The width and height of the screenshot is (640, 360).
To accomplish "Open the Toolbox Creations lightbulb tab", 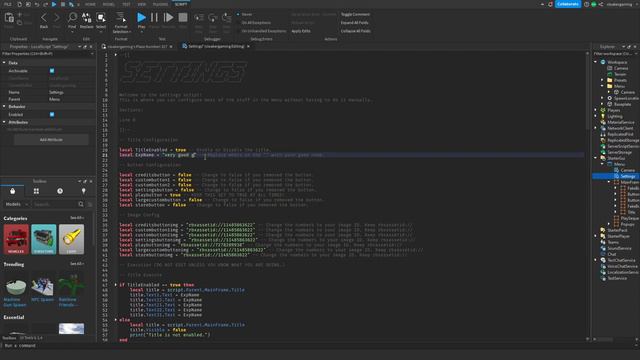I will click(x=84, y=191).
